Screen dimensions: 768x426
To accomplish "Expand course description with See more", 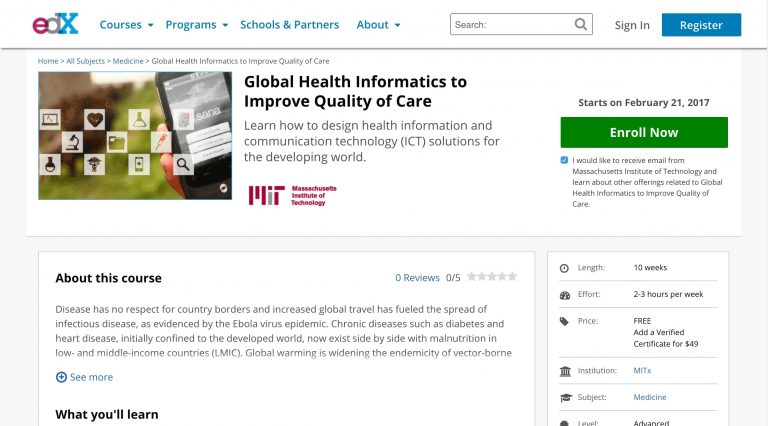I will click(85, 377).
